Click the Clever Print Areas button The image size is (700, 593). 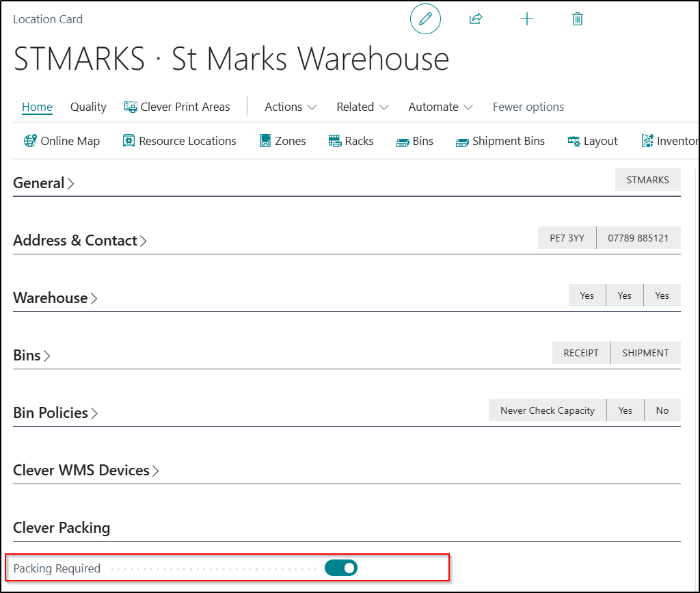click(x=177, y=107)
